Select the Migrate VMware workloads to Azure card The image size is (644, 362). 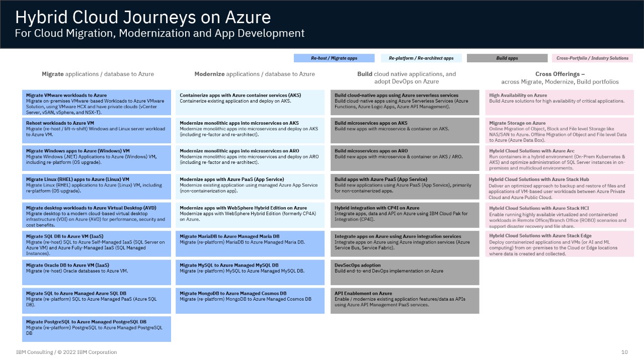point(97,103)
